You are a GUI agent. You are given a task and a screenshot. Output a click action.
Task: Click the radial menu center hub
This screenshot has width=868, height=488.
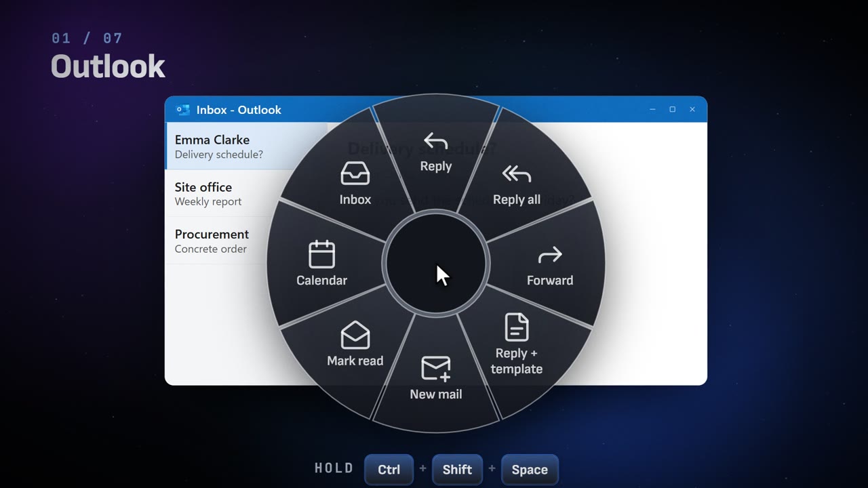click(x=435, y=262)
